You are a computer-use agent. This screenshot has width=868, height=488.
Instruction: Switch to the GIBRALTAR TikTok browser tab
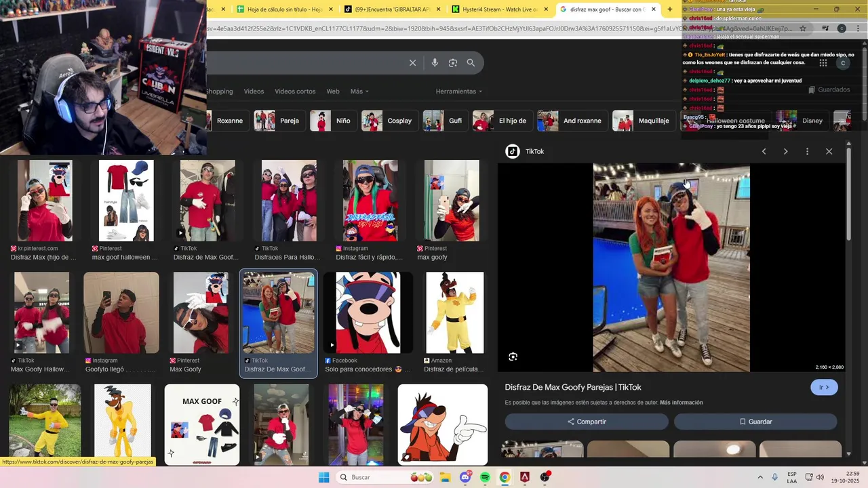pos(391,9)
